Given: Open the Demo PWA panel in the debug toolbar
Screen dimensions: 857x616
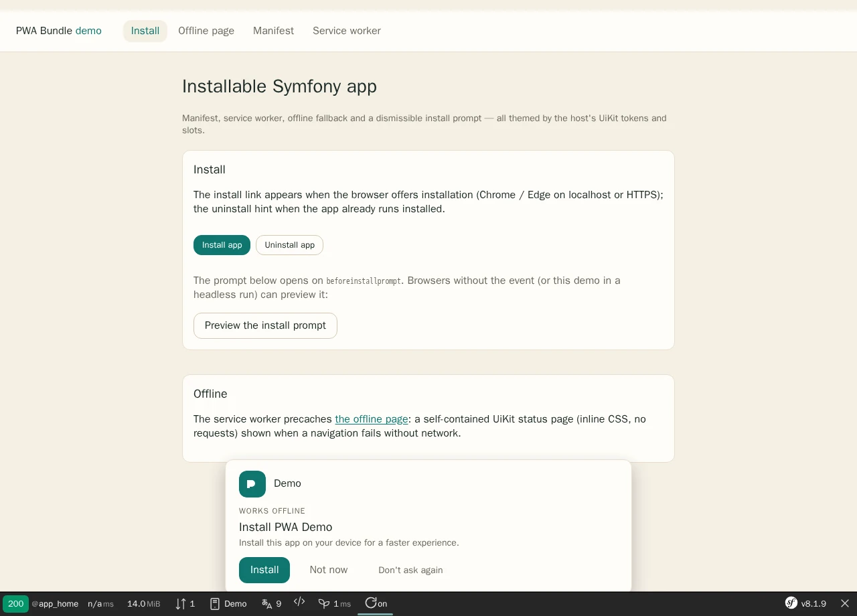Looking at the screenshot, I should [228, 604].
